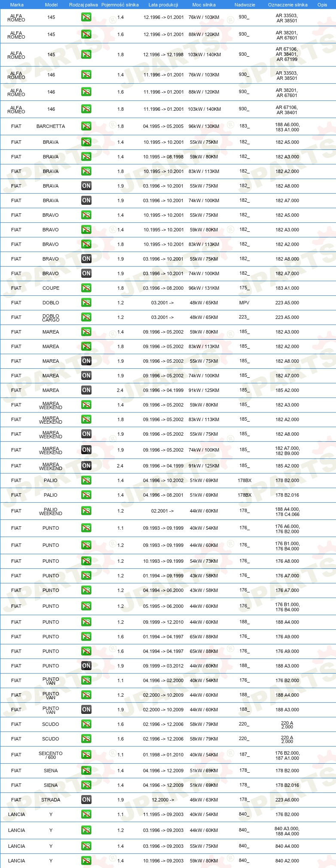The image size is (336, 868).
Task: Select the SEICENTO / 600 model cell
Action: tap(51, 755)
